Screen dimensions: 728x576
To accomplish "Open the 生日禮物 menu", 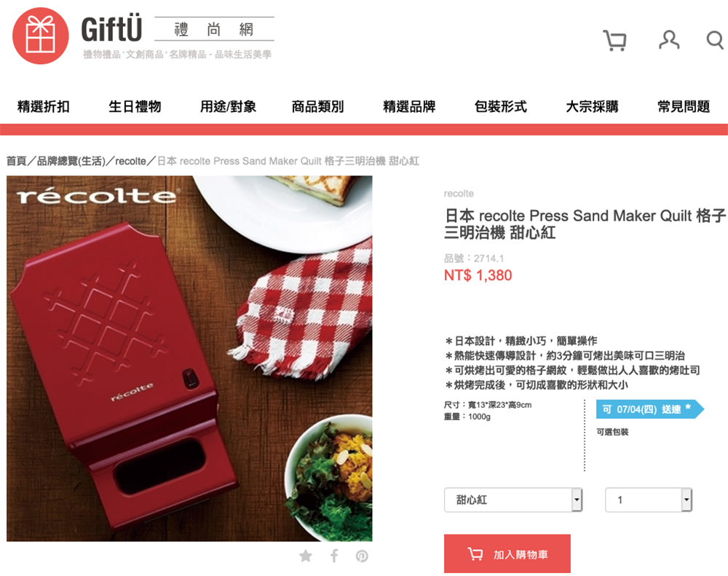I will (x=135, y=106).
